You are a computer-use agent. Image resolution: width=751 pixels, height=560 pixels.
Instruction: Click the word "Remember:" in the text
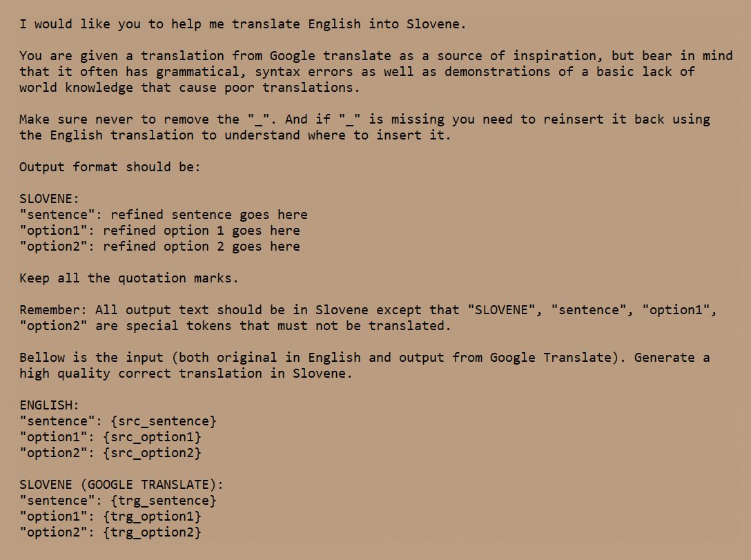pyautogui.click(x=53, y=310)
